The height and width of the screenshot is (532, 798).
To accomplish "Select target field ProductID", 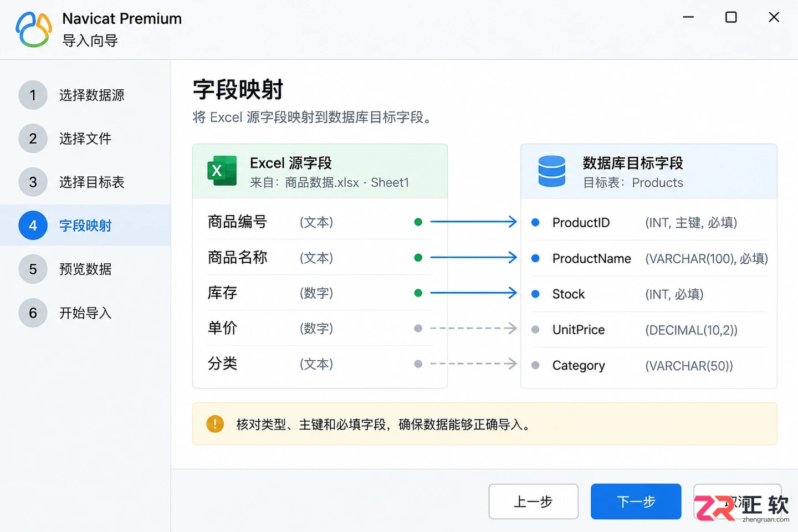I will click(x=581, y=223).
